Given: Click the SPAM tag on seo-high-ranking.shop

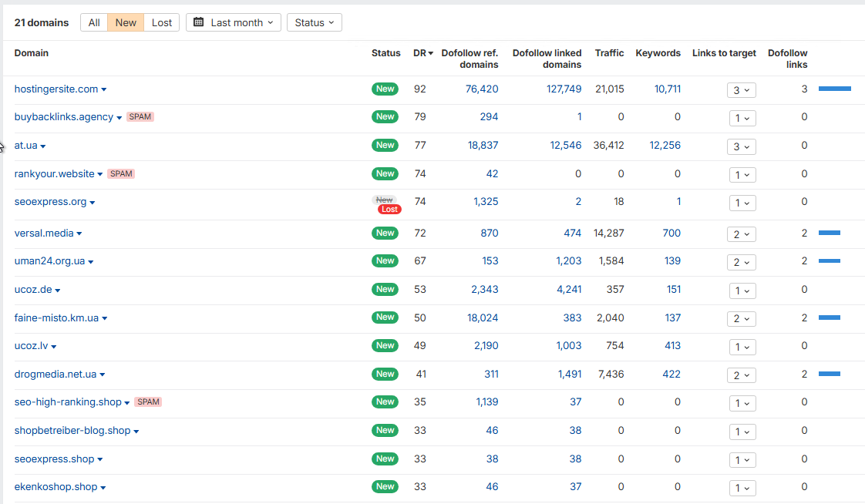Looking at the screenshot, I should click(x=148, y=402).
